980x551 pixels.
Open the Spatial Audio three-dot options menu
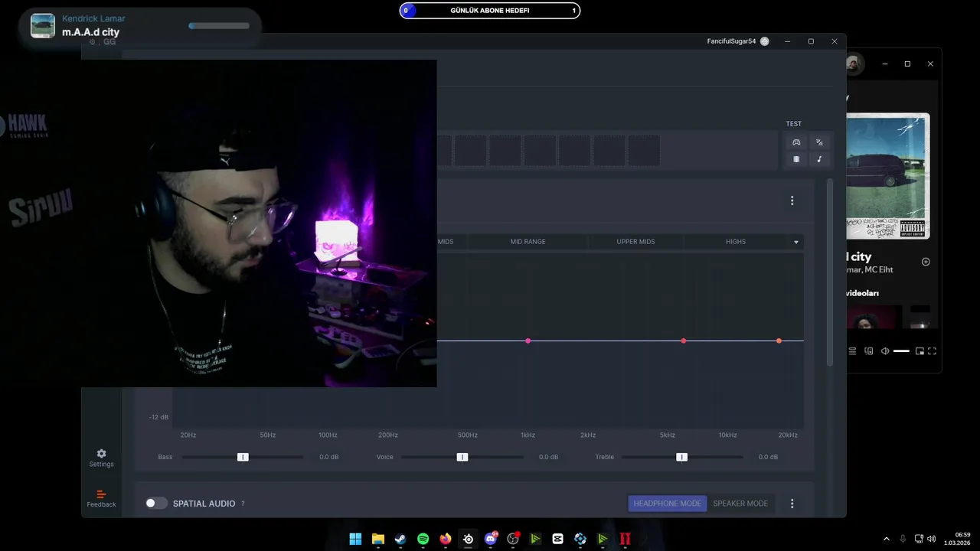tap(792, 504)
